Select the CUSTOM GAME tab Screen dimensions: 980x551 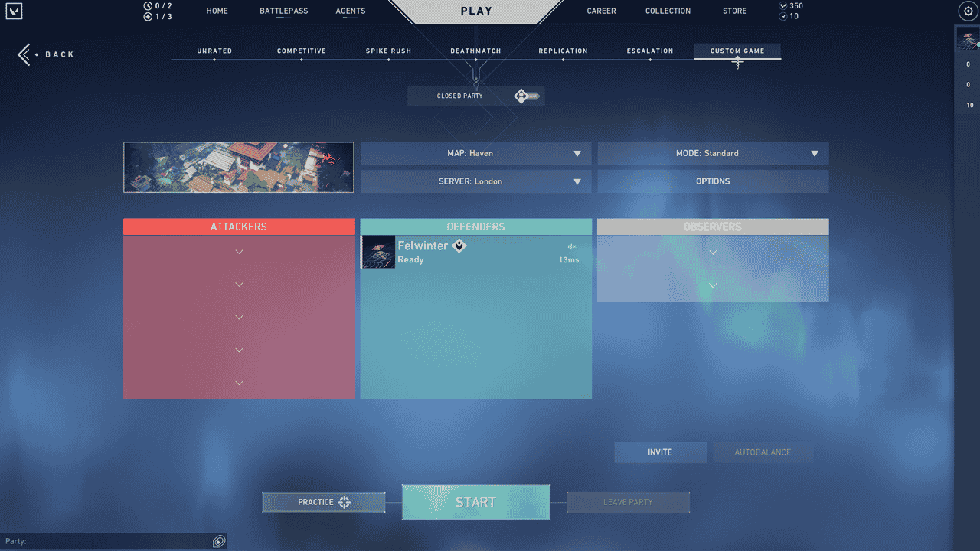click(737, 51)
